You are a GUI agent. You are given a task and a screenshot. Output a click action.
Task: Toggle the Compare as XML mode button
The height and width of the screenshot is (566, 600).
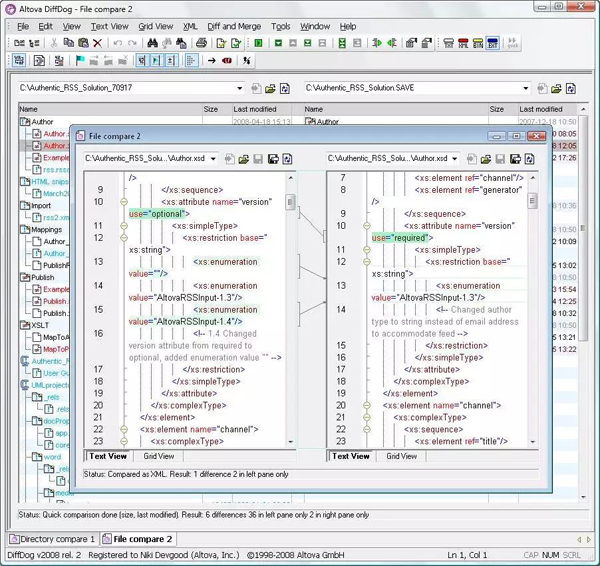pos(463,43)
